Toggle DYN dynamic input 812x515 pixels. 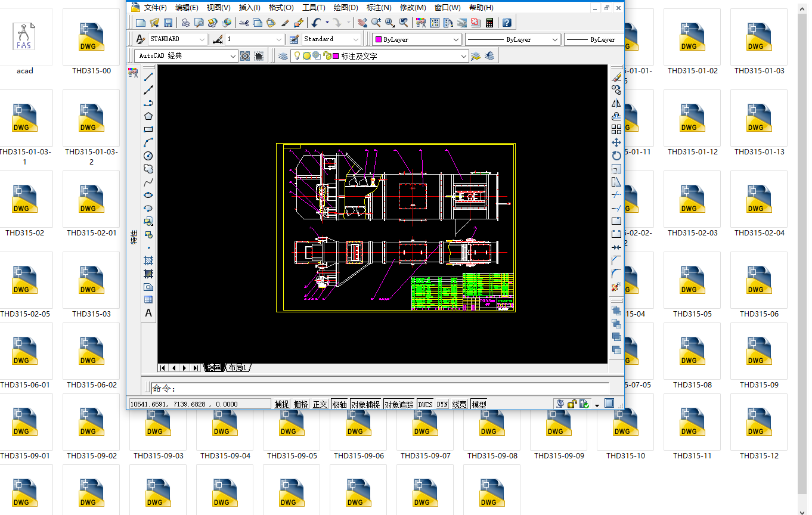click(442, 404)
